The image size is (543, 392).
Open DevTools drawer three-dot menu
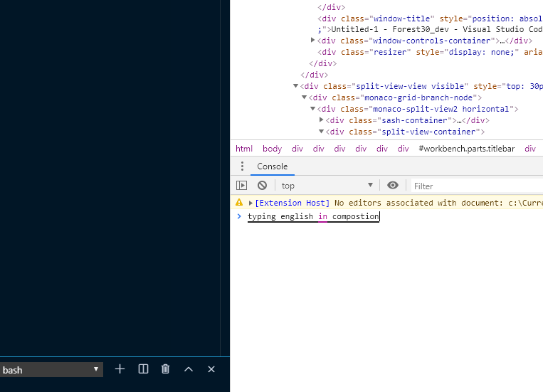(x=242, y=166)
